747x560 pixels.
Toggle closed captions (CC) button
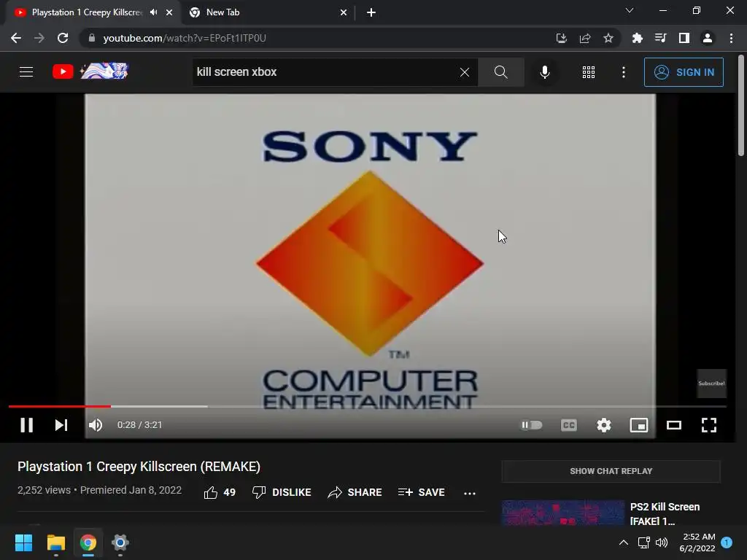coord(569,425)
